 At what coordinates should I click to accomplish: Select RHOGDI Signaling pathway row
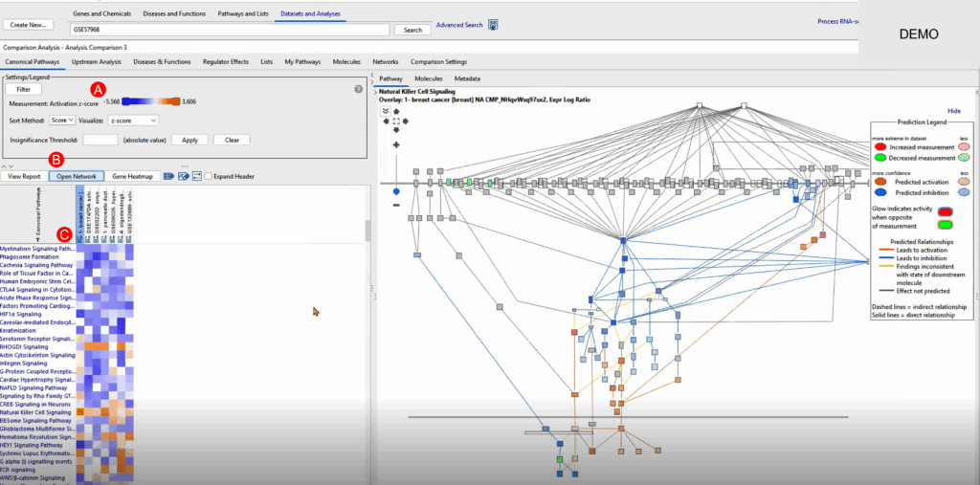click(x=24, y=347)
